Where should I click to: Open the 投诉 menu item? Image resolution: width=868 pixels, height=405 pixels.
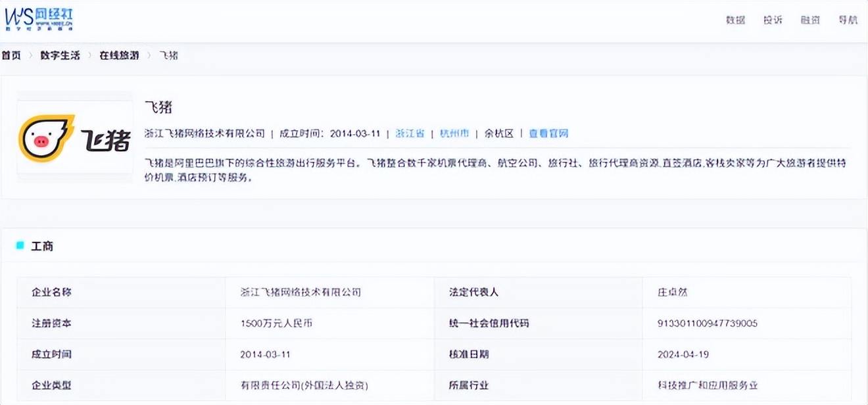click(x=773, y=20)
